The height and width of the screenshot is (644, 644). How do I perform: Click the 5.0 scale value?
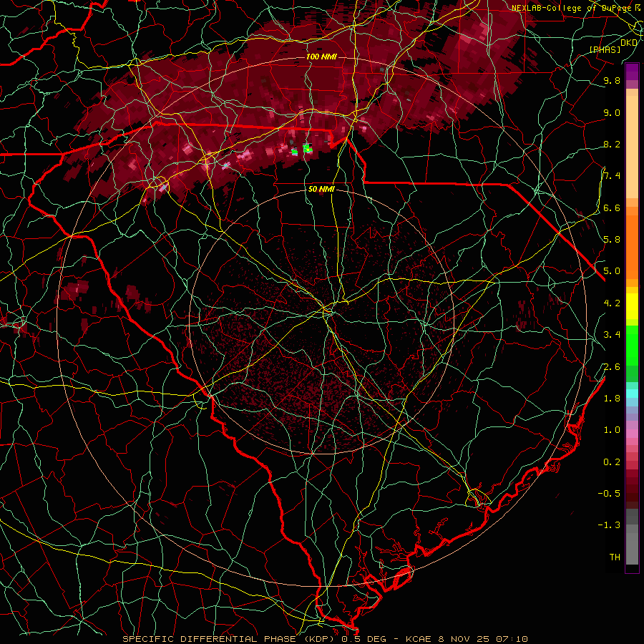tap(612, 271)
